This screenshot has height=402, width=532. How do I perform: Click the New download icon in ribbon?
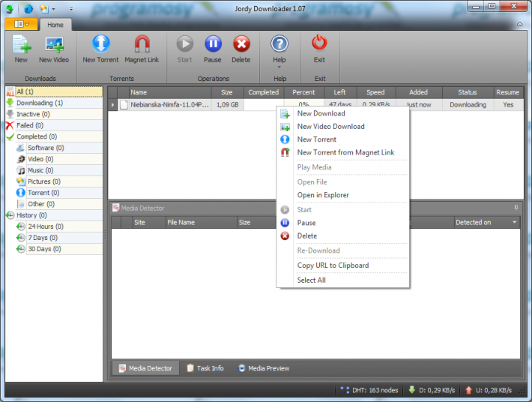(x=21, y=44)
